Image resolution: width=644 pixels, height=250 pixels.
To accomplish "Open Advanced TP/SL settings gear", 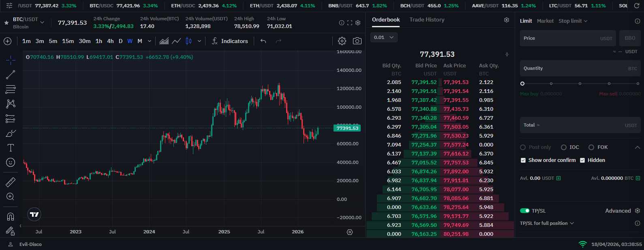I will [638, 211].
